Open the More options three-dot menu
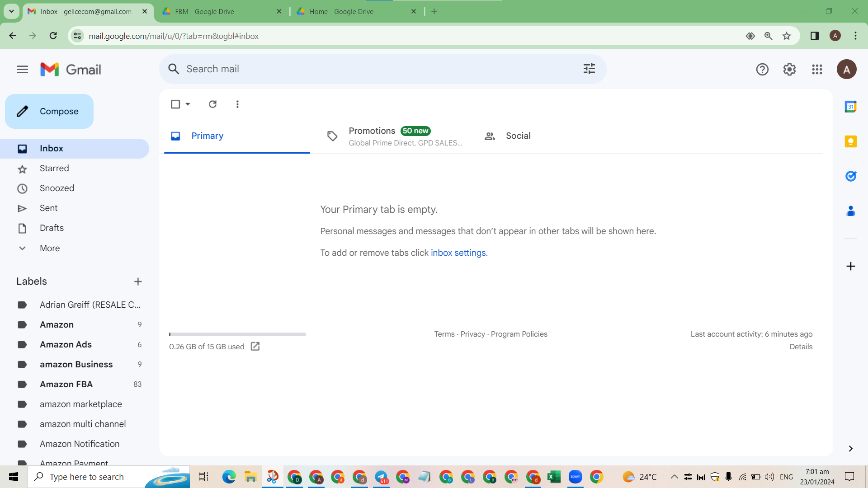This screenshot has width=868, height=488. pos(237,104)
